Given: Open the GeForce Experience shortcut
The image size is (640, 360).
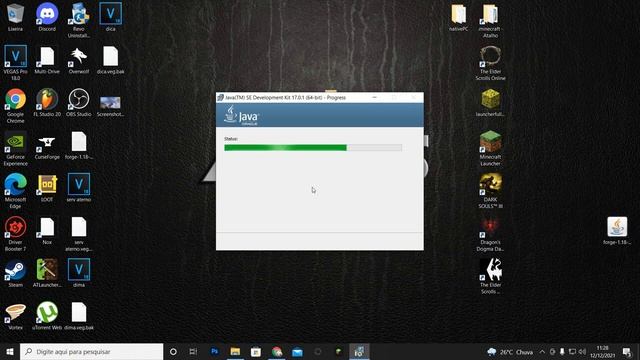Looking at the screenshot, I should pyautogui.click(x=15, y=149).
